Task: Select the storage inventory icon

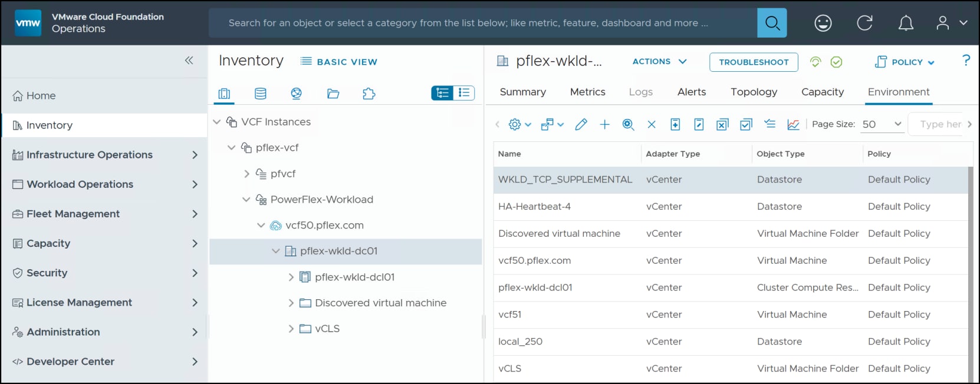Action: tap(260, 94)
